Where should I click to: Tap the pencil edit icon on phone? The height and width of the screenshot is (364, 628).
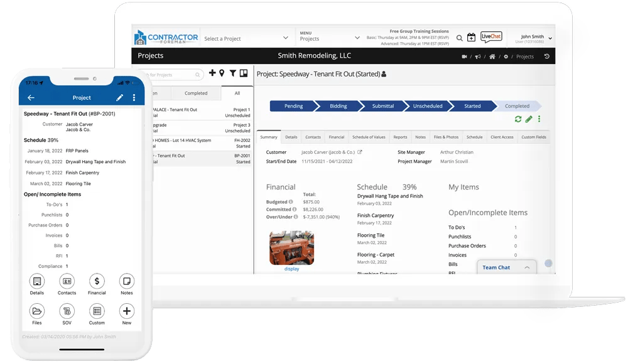point(119,98)
